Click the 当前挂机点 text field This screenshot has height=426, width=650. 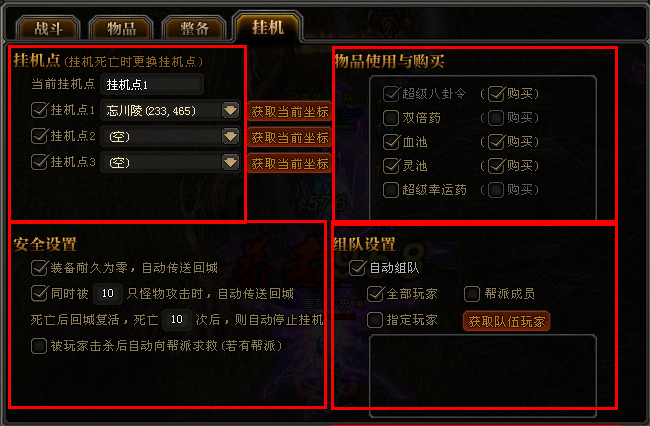[152, 85]
